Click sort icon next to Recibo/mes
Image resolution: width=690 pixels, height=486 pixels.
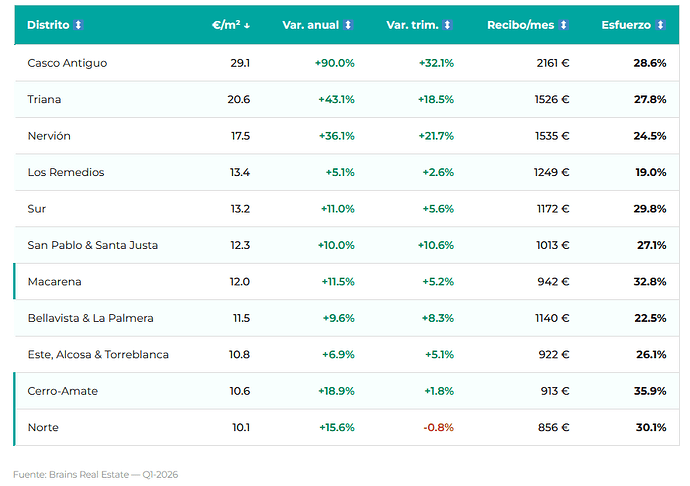pos(563,25)
